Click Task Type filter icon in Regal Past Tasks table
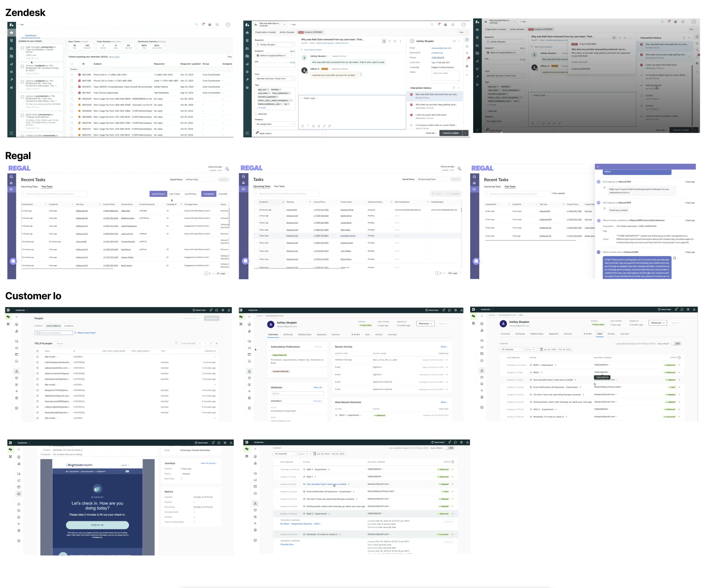This screenshot has width=710, height=588. pyautogui.click(x=100, y=204)
